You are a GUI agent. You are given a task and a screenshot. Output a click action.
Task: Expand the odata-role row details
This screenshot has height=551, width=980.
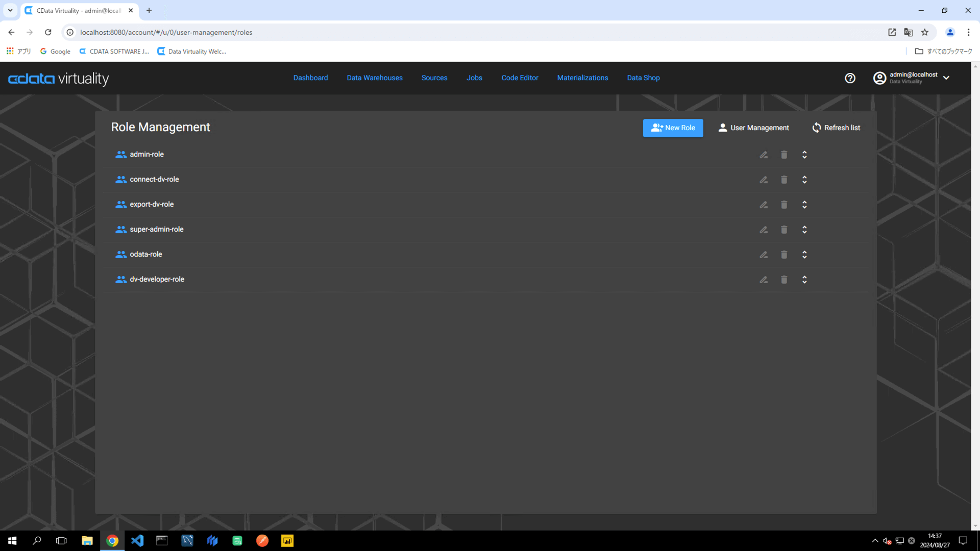tap(804, 255)
